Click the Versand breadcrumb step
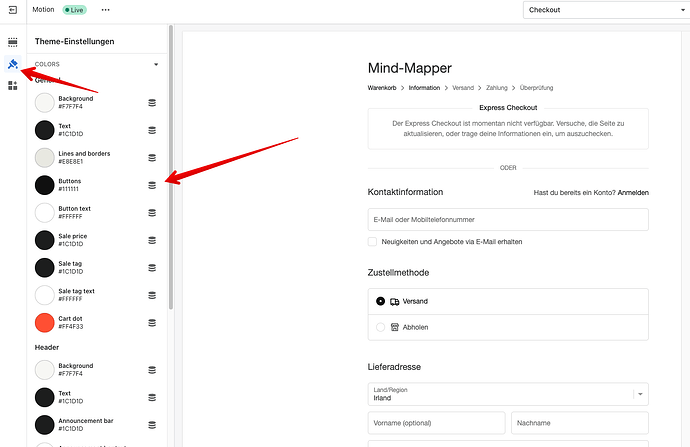Image resolution: width=690 pixels, height=447 pixels. click(463, 88)
